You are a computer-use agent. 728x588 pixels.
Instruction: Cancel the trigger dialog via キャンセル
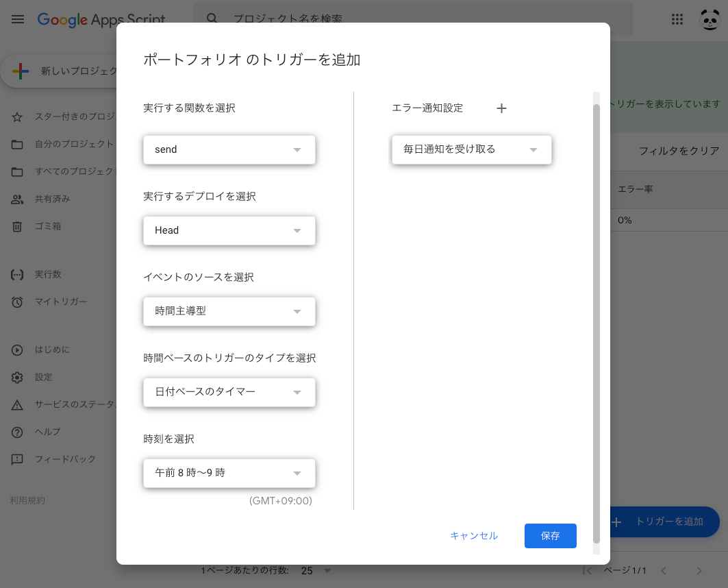[x=473, y=536]
